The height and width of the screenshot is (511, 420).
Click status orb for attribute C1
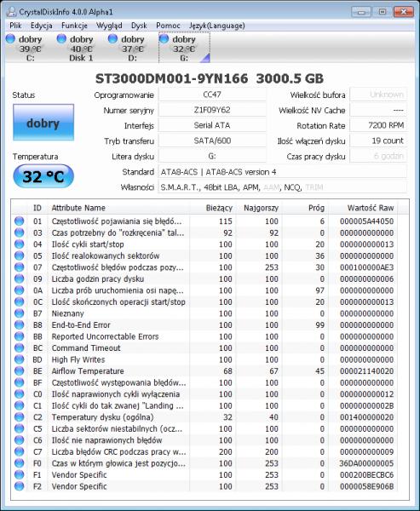click(x=20, y=405)
